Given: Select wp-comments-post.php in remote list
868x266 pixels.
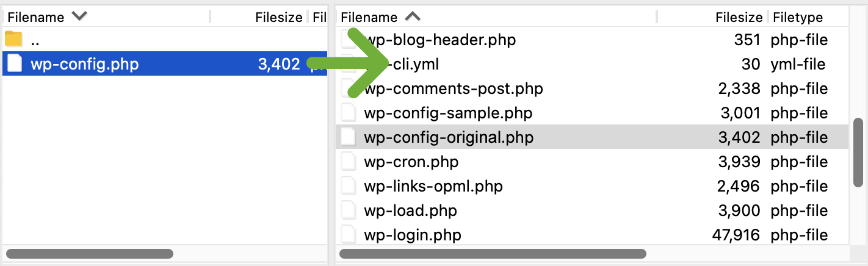Looking at the screenshot, I should click(453, 89).
